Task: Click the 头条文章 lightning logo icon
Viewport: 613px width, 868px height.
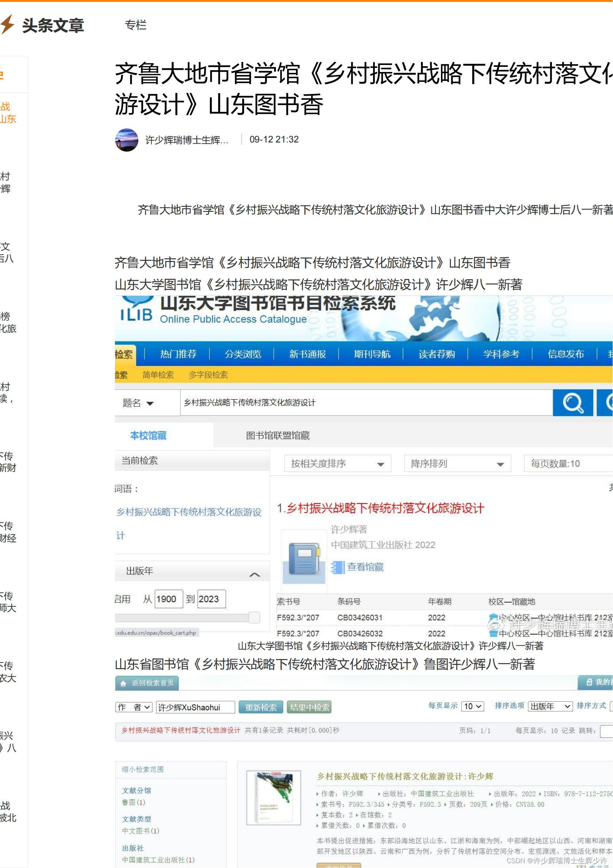Action: [7, 24]
